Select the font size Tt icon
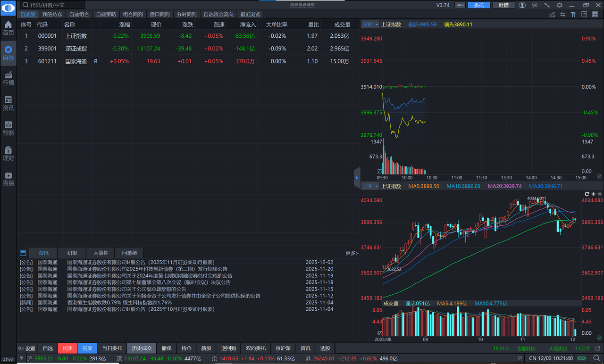The height and width of the screenshot is (364, 604). click(574, 15)
